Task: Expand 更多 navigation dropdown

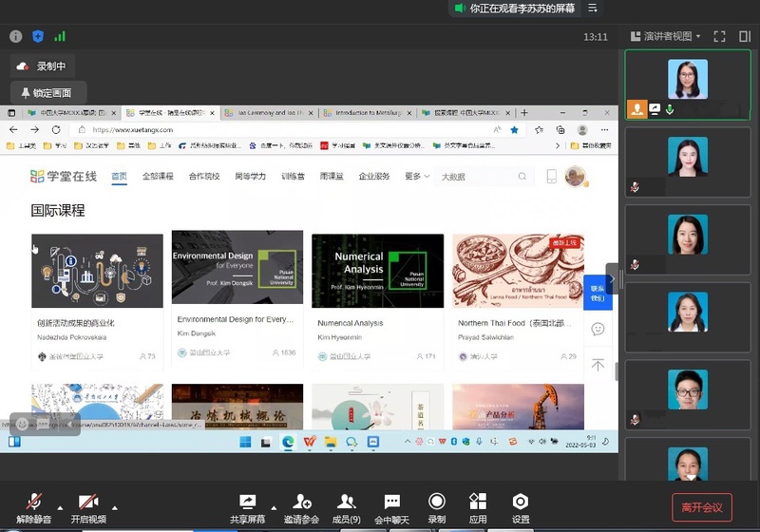Action: pos(417,177)
